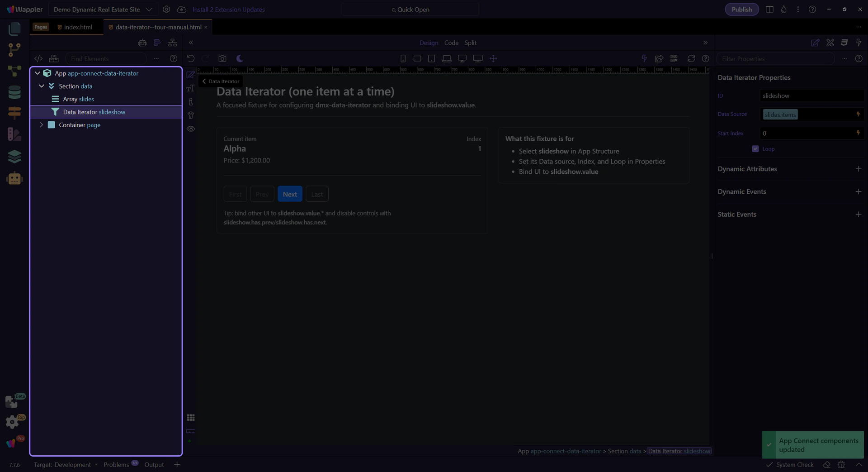
Task: Toggle dark mode moon icon
Action: (240, 58)
